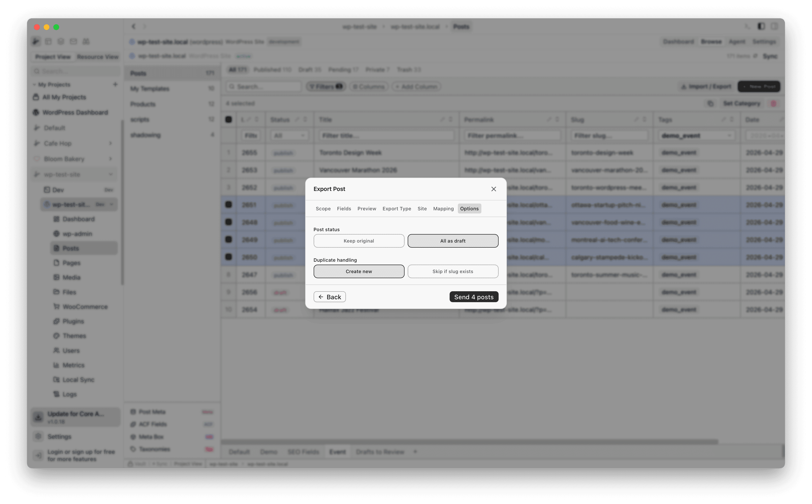Expand the Cafe Hop project
Viewport: 812px width, 504px height.
click(110, 143)
